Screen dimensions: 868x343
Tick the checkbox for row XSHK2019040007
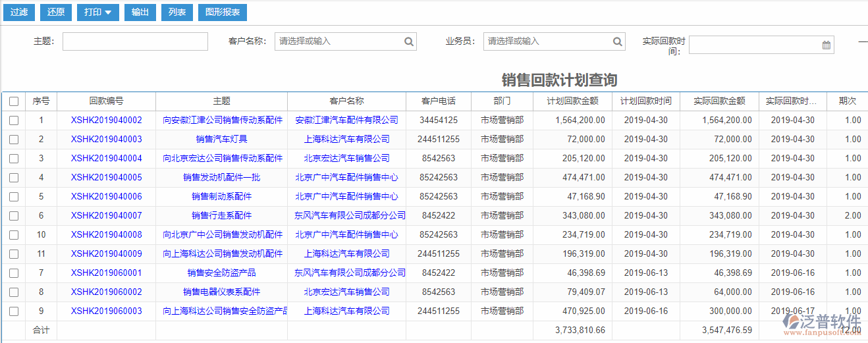pos(14,216)
